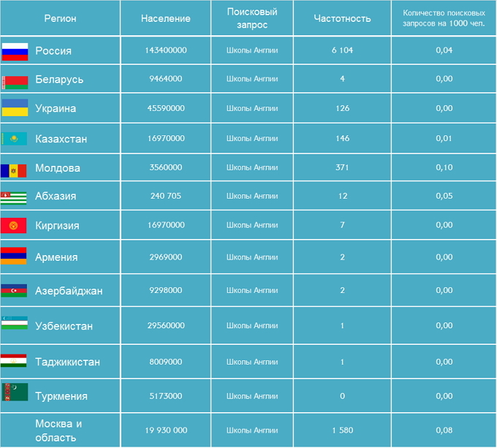Viewport: 497px width, 448px height.
Task: Click the Регион column header
Action: [x=60, y=18]
